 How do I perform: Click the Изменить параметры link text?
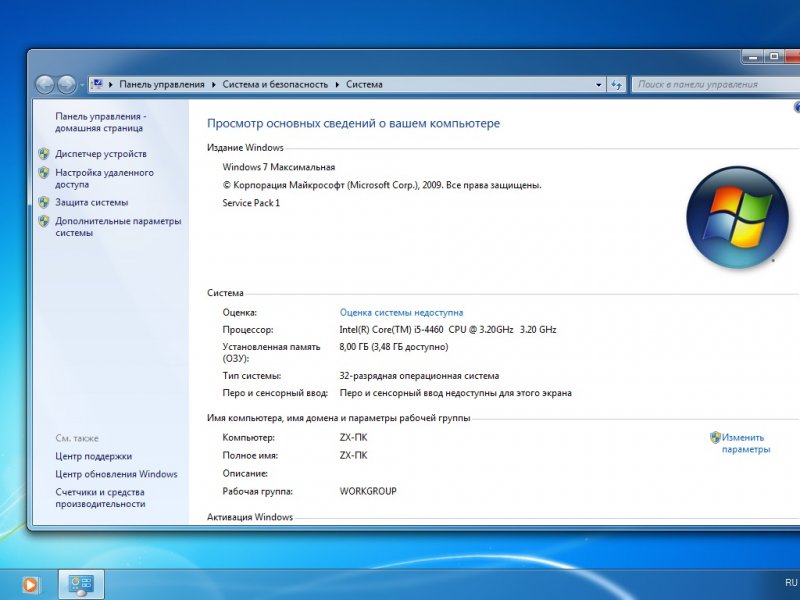pyautogui.click(x=745, y=443)
